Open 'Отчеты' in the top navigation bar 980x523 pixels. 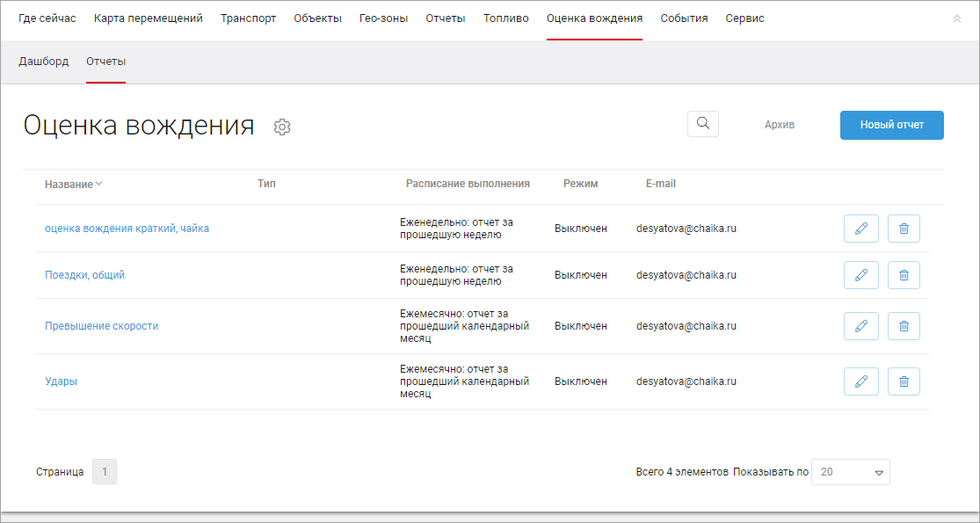click(x=446, y=18)
